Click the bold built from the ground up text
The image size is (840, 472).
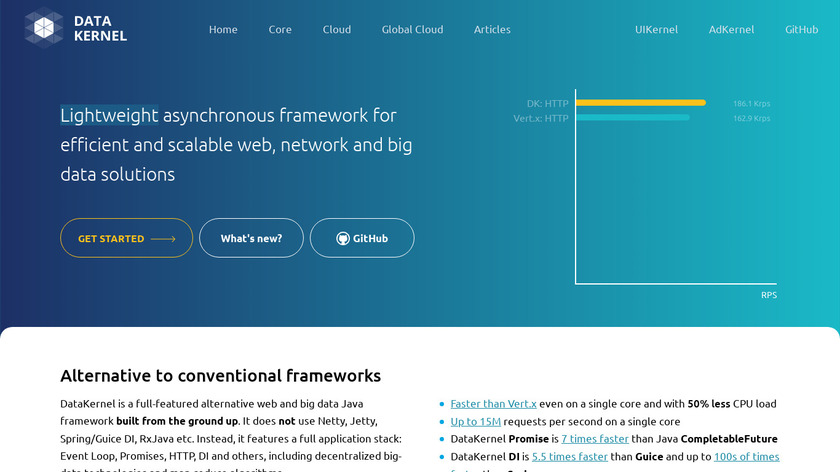coord(177,421)
